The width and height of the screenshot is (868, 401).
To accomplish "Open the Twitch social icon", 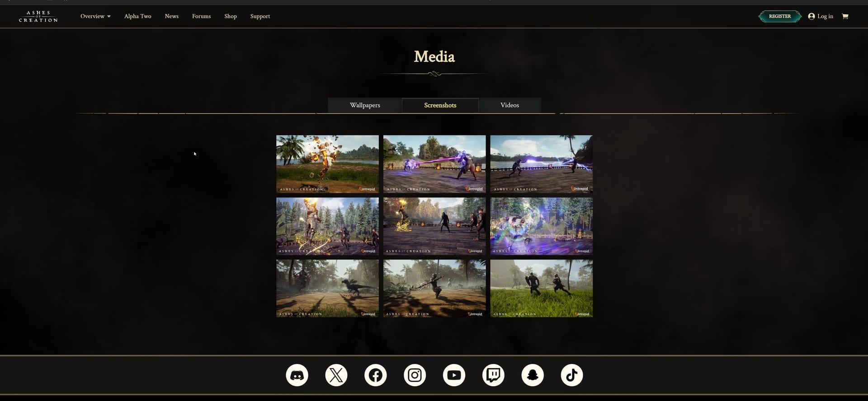I will pyautogui.click(x=494, y=375).
